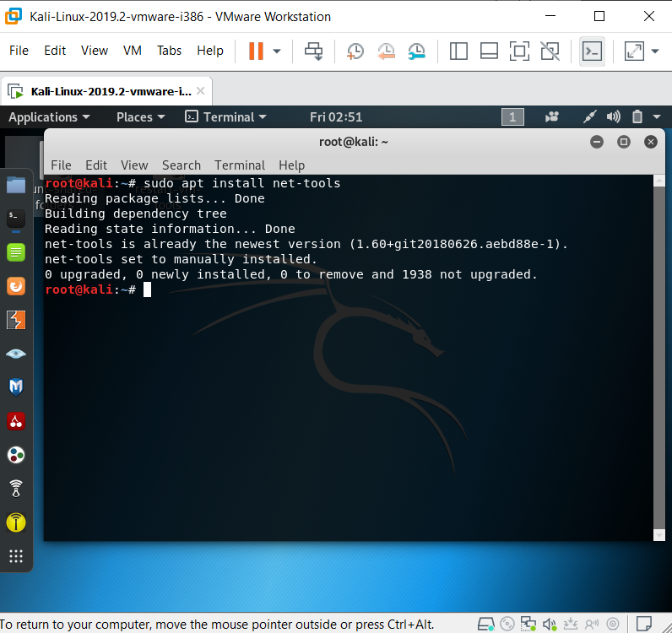Open Cherrytree notes app in dock
672x633 pixels.
(15, 420)
